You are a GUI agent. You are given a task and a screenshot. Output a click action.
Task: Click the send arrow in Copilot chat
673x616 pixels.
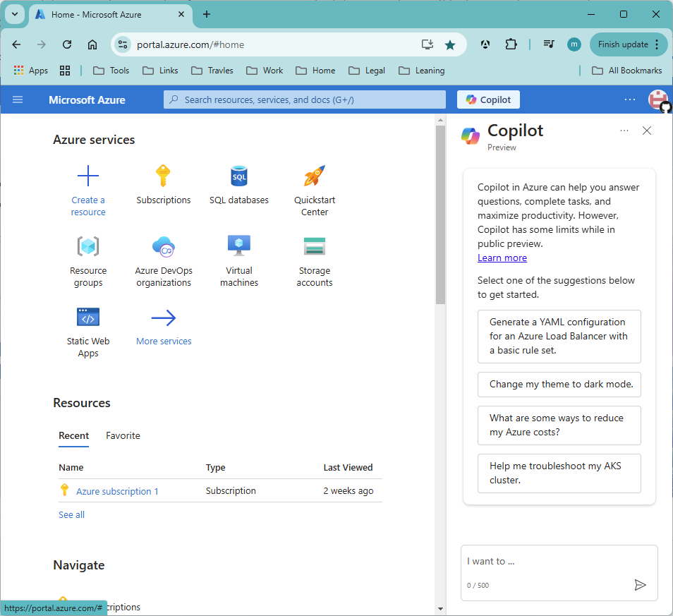coord(640,585)
